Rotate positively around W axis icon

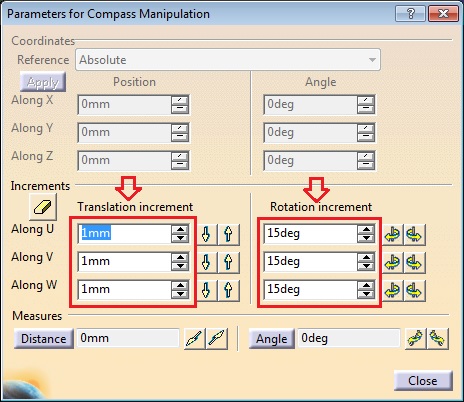[x=414, y=290]
